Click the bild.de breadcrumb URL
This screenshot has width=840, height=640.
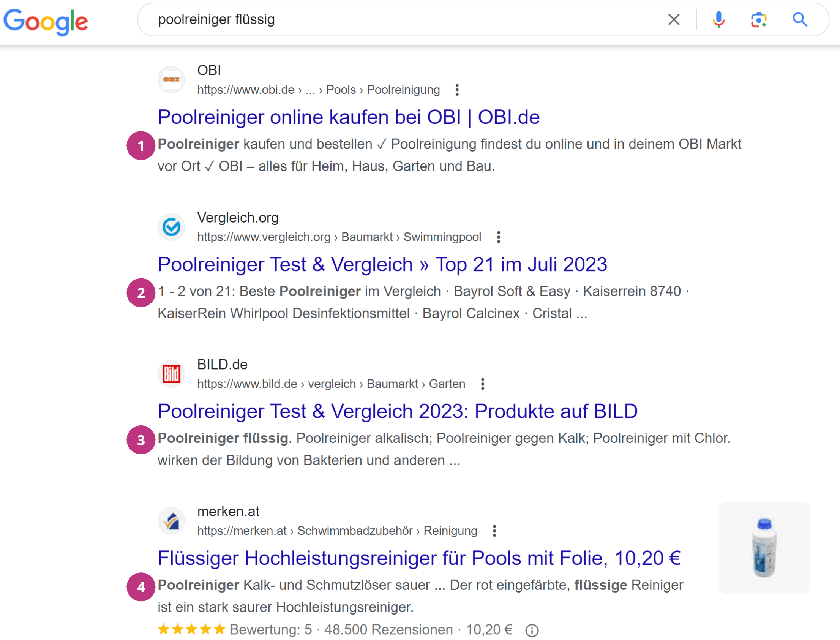tap(331, 384)
